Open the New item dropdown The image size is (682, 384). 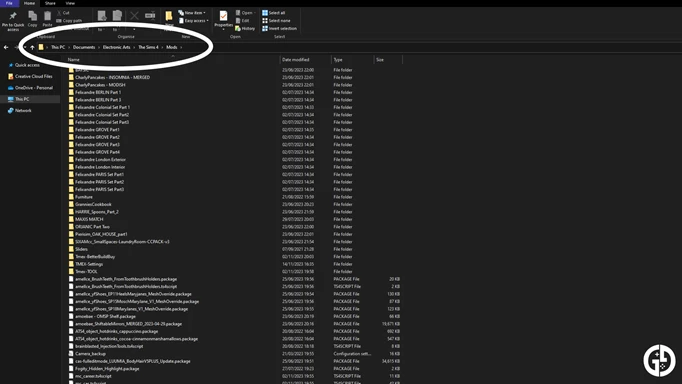(x=192, y=13)
